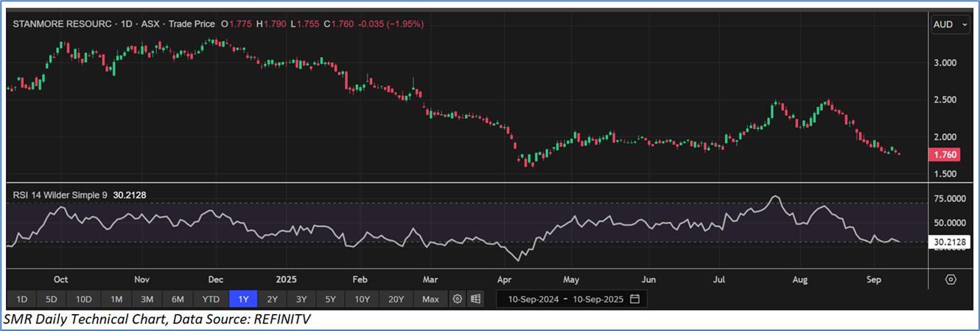Click the active 1Y range button
The width and height of the screenshot is (980, 331).
click(243, 299)
